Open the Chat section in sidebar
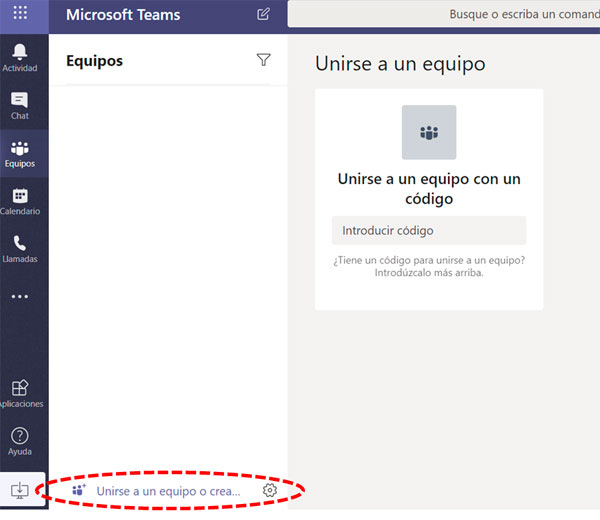600x520 pixels. [20, 106]
